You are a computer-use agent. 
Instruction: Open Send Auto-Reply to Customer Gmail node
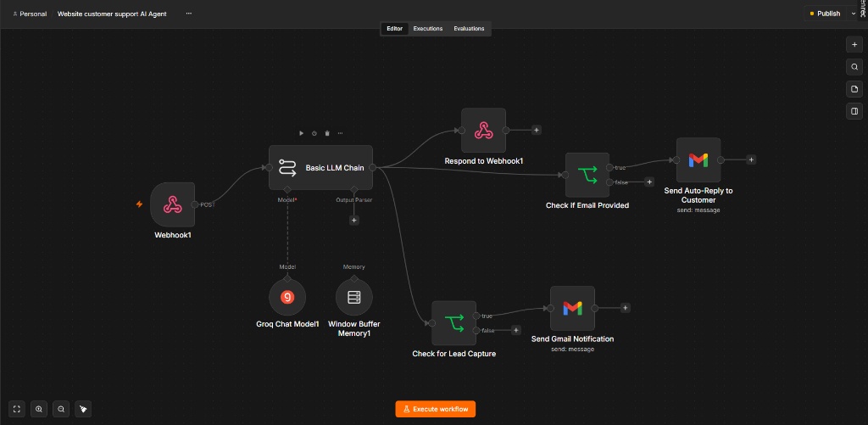point(698,159)
